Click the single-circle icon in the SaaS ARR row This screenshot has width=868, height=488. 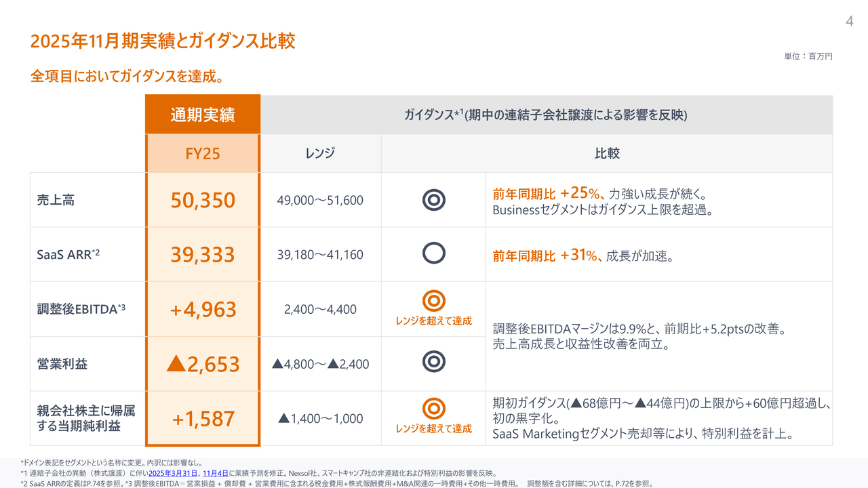click(x=434, y=253)
